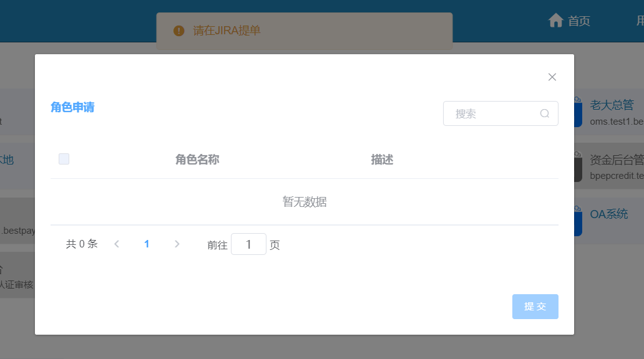Check the select-all checkbox in the table header

(64, 159)
